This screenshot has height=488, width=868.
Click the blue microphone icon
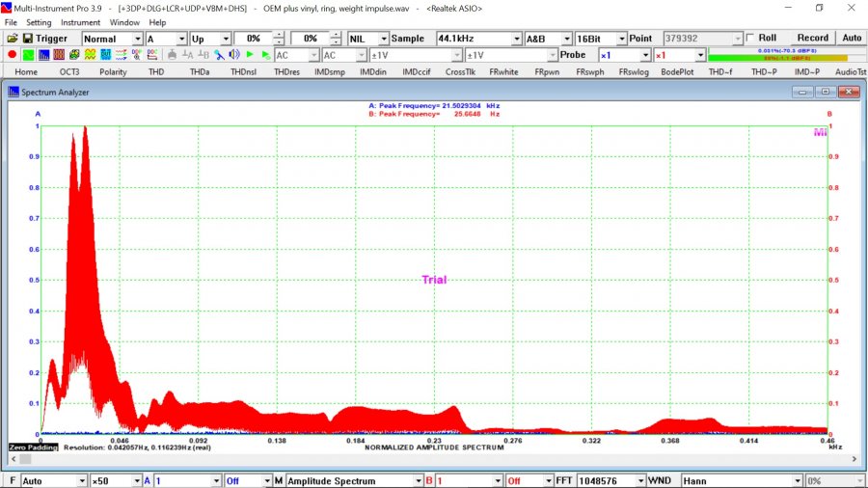(219, 55)
